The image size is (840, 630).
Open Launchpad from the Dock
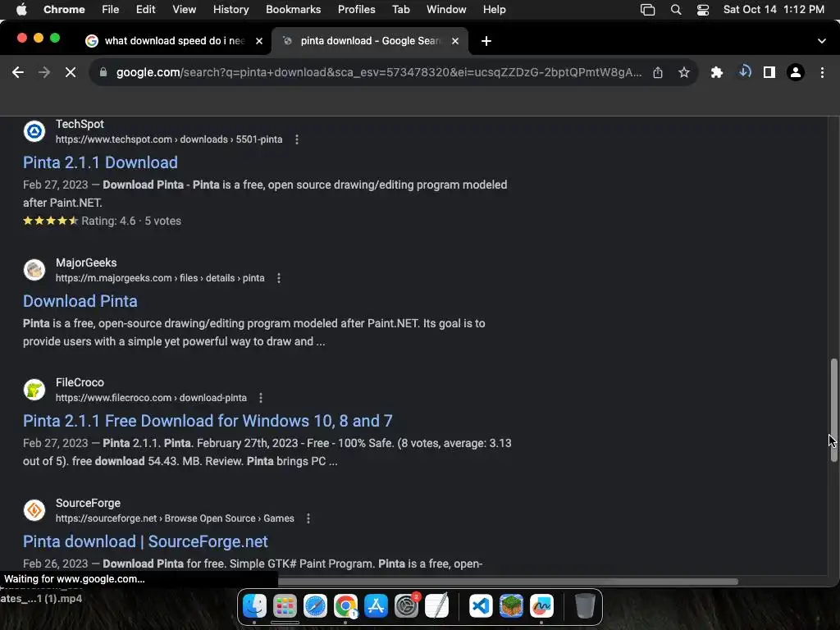[x=285, y=606]
